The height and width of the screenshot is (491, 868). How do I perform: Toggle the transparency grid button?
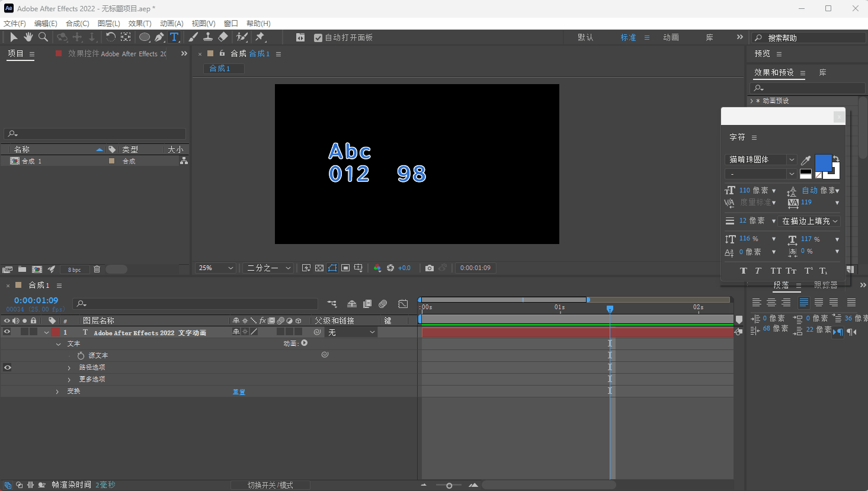(319, 268)
